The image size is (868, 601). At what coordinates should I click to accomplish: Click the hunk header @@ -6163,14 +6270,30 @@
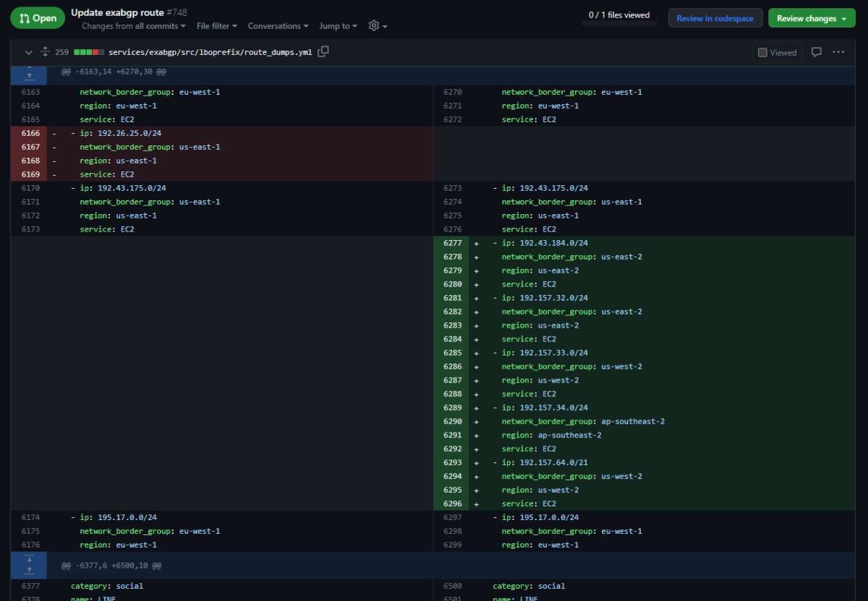tap(114, 72)
